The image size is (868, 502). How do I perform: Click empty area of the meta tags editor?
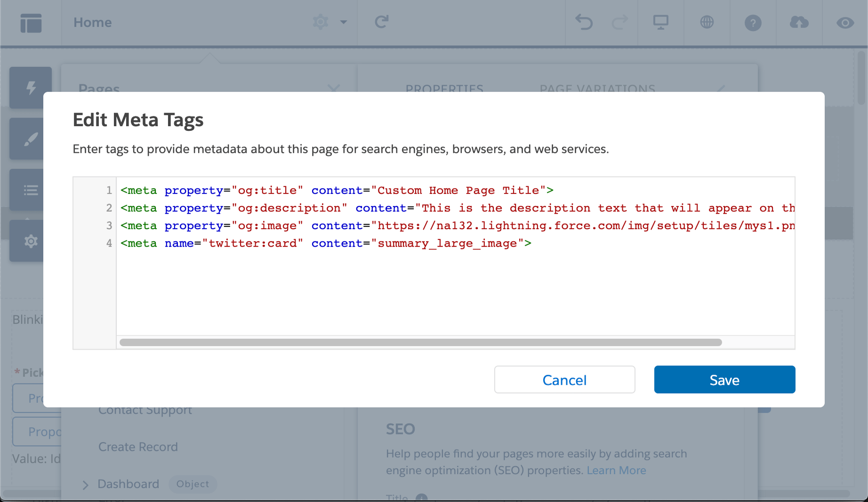click(x=456, y=292)
